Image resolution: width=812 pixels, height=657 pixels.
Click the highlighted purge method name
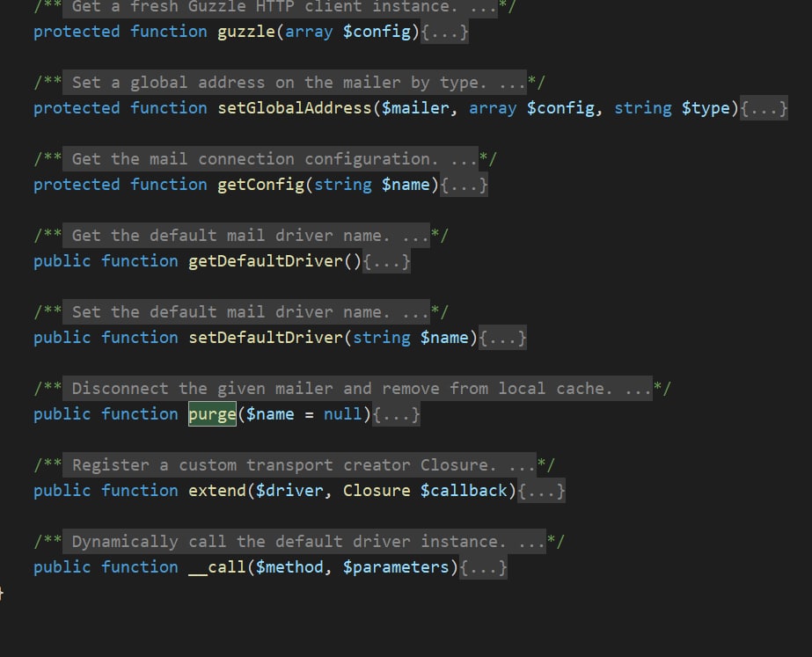click(x=212, y=414)
